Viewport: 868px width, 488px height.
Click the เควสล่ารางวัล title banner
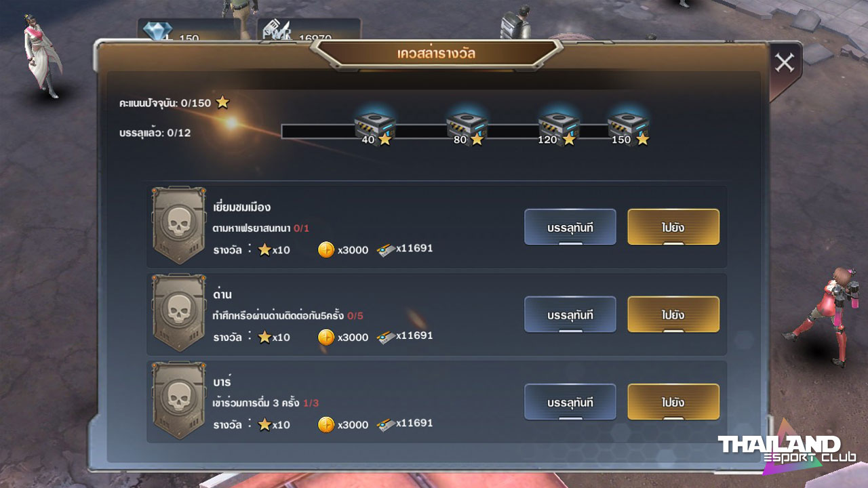(x=436, y=54)
